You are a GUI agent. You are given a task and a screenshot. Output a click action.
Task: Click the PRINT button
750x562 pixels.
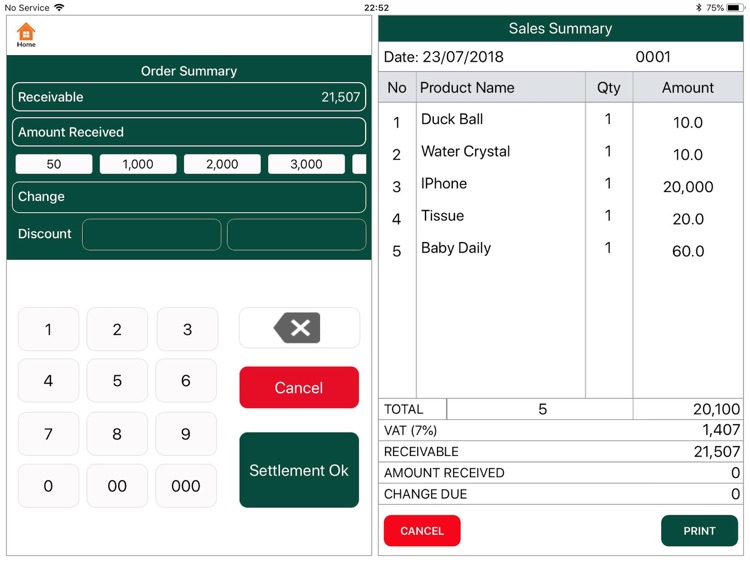(x=699, y=531)
